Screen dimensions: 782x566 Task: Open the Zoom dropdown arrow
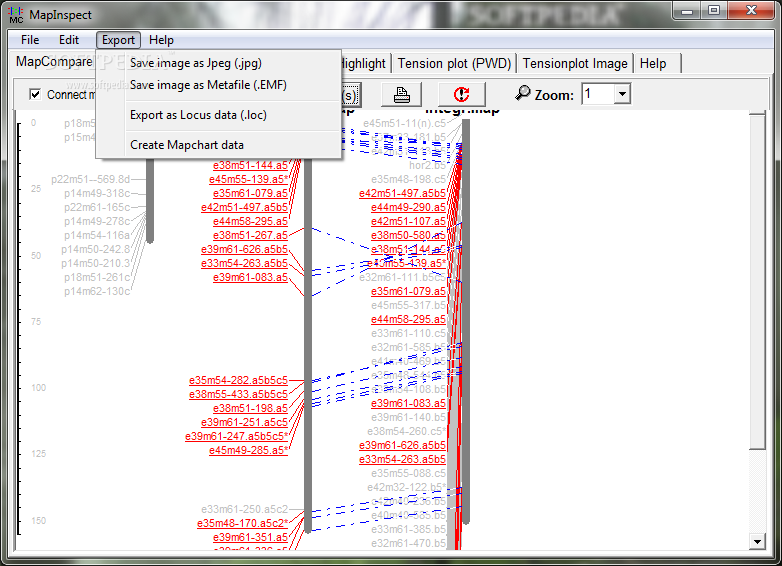point(622,94)
